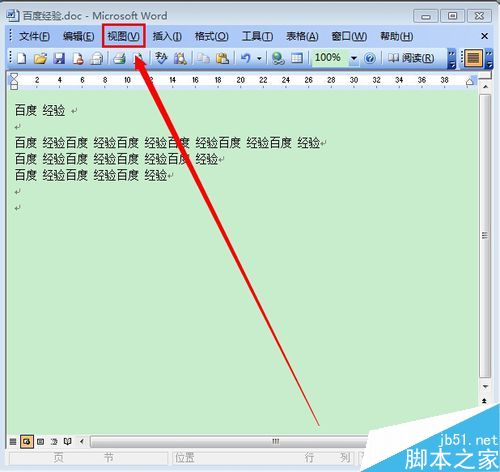Click the Permission document icon
The width and height of the screenshot is (500, 472).
click(x=78, y=58)
